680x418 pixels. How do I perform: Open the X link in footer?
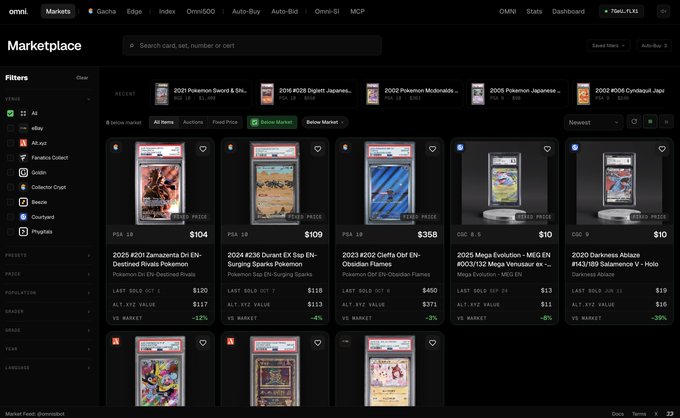(x=656, y=414)
